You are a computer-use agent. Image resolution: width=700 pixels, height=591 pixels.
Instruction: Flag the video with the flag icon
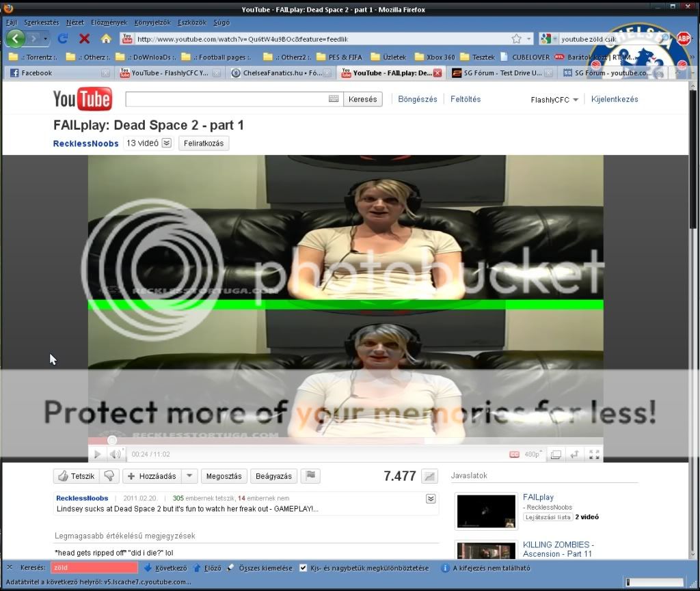(310, 476)
